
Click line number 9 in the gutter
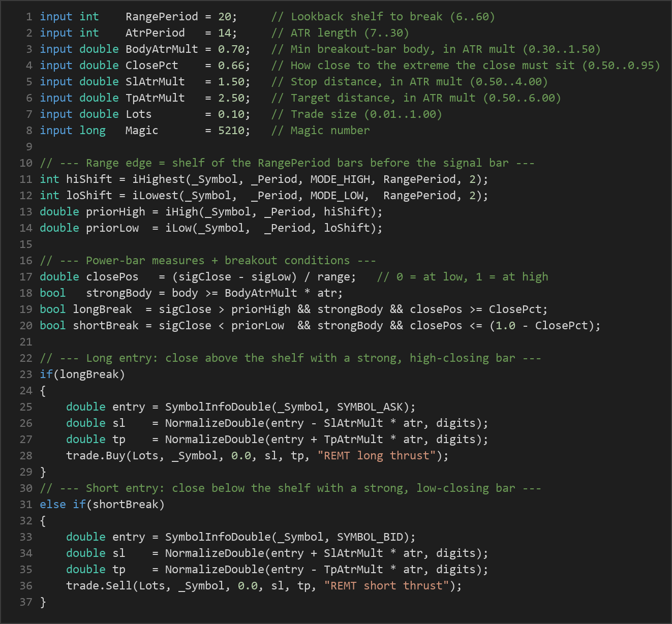point(29,146)
